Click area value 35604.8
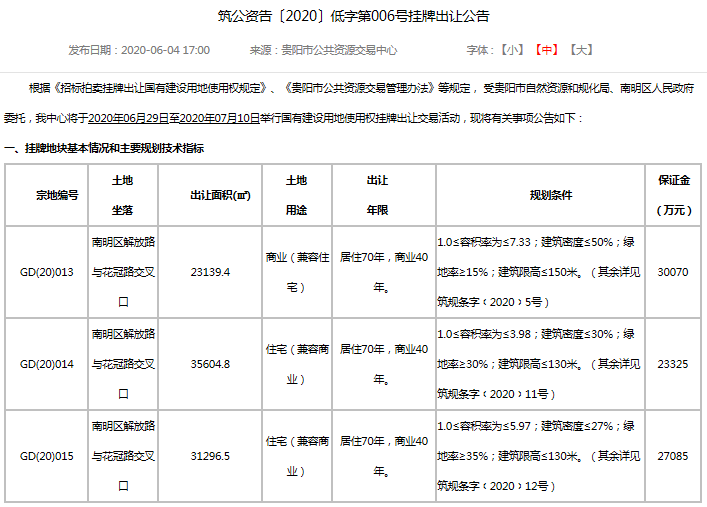The height and width of the screenshot is (507, 707). [x=210, y=364]
